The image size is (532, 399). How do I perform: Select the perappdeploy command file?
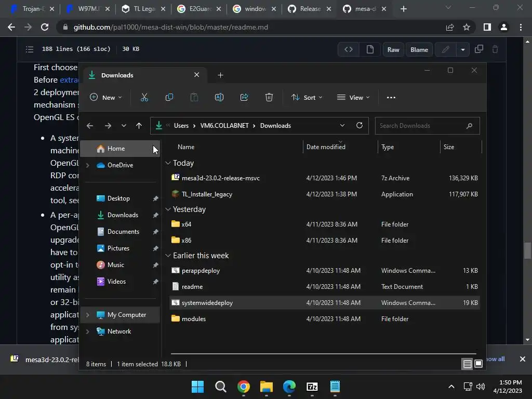pyautogui.click(x=324, y=271)
